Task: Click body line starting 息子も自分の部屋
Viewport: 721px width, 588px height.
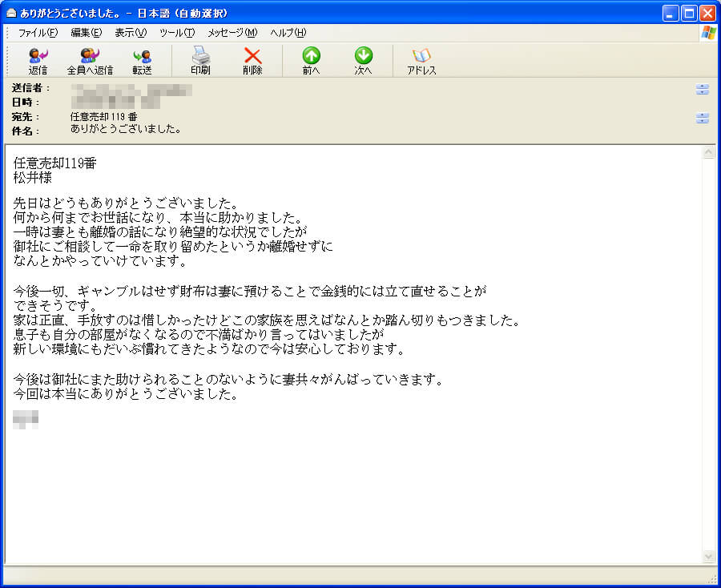Action: click(198, 335)
